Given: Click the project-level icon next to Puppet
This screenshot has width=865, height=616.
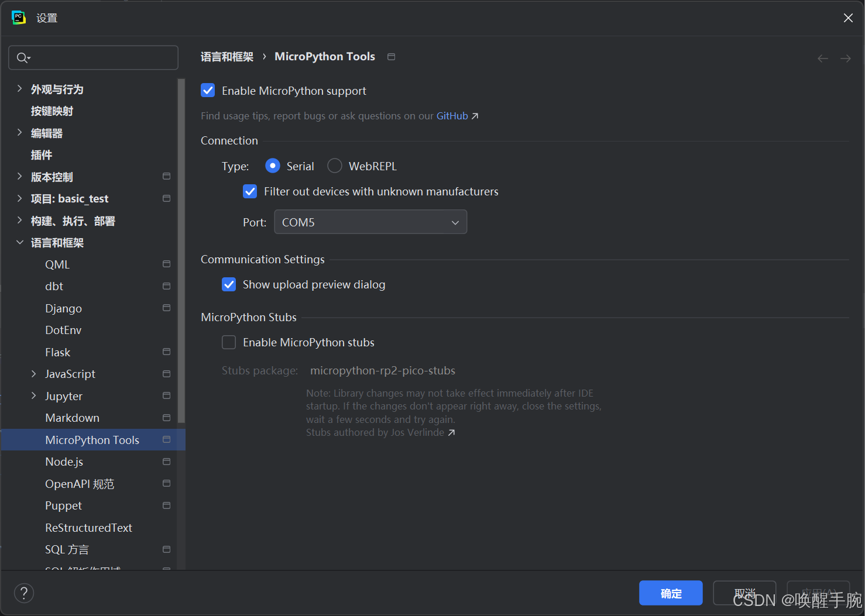Looking at the screenshot, I should [x=166, y=505].
